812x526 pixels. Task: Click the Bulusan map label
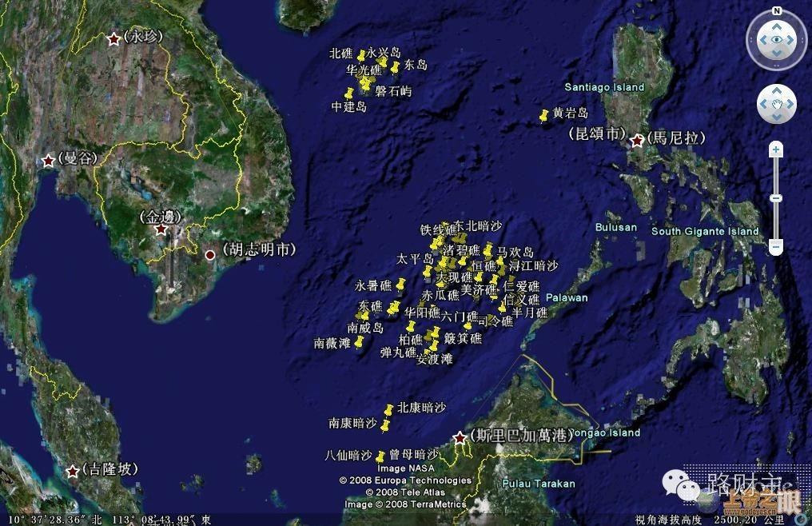tap(616, 227)
